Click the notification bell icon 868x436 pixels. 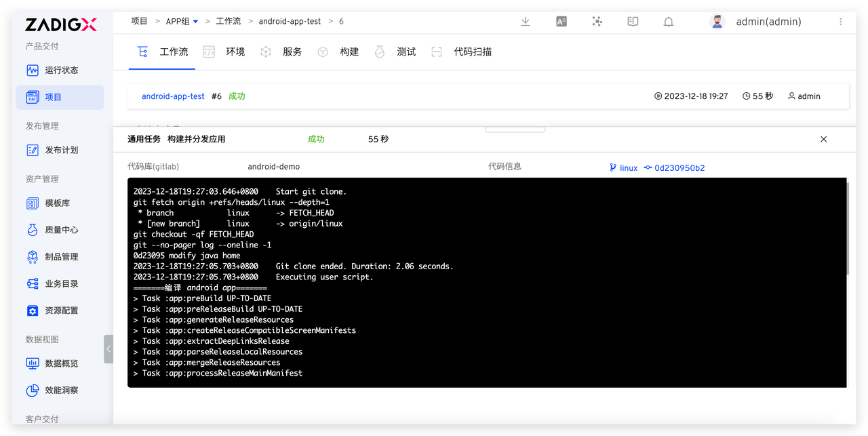tap(668, 22)
